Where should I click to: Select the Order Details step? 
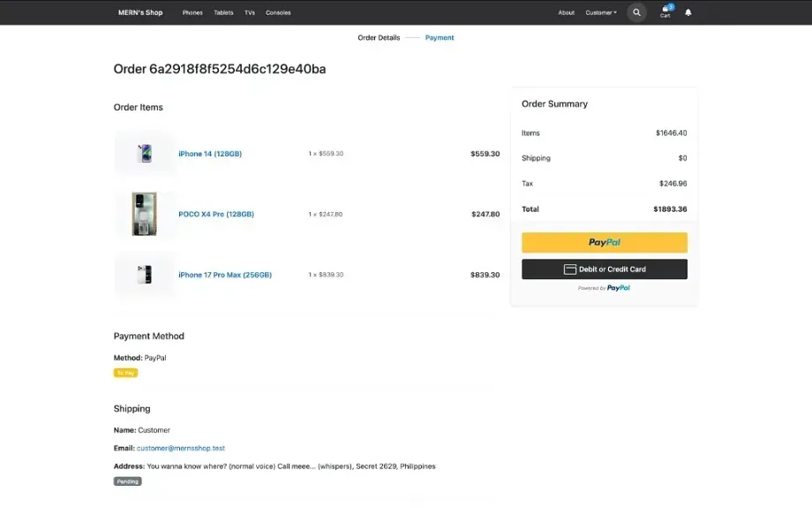[x=379, y=37]
